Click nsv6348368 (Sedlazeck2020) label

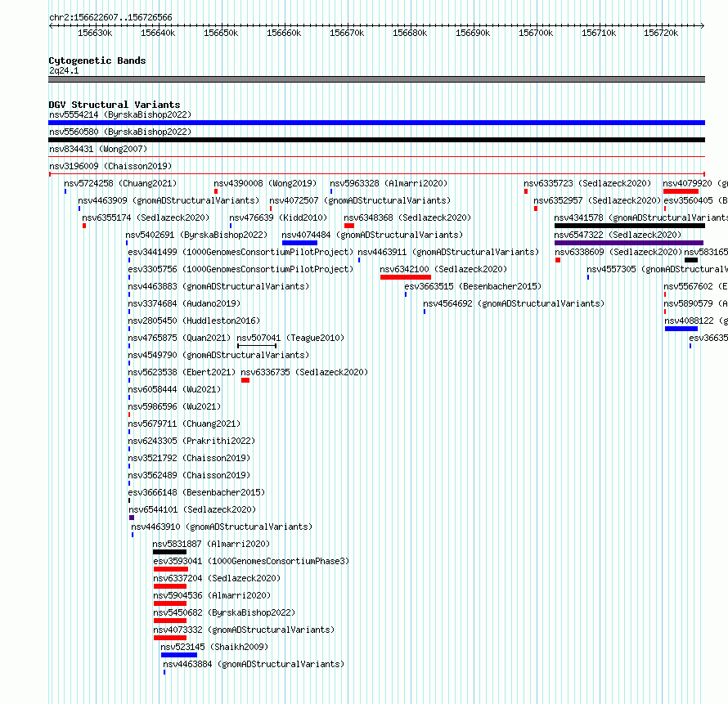click(x=407, y=217)
